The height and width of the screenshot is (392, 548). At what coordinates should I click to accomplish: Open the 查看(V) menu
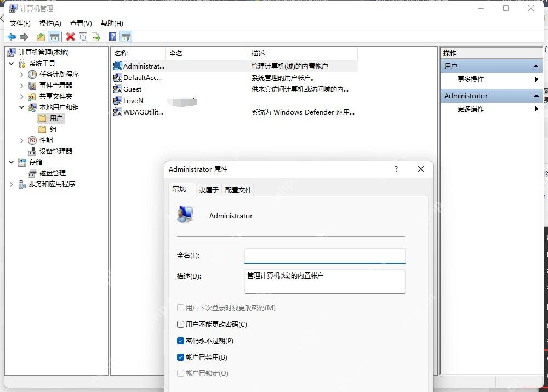pyautogui.click(x=81, y=24)
